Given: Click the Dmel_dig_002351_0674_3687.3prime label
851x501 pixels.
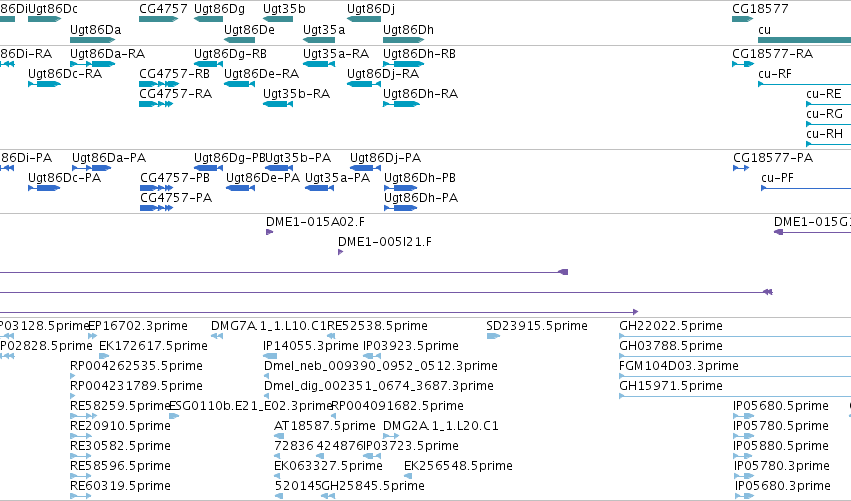Looking at the screenshot, I should (x=379, y=386).
